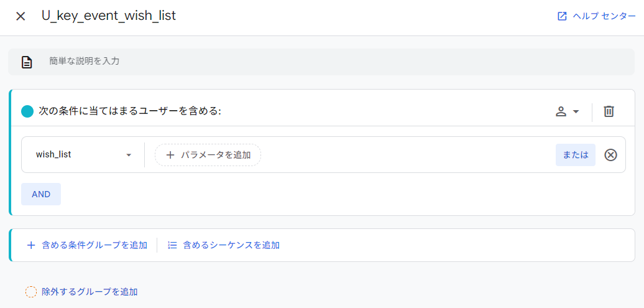Click the sequence list icon

(x=173, y=246)
